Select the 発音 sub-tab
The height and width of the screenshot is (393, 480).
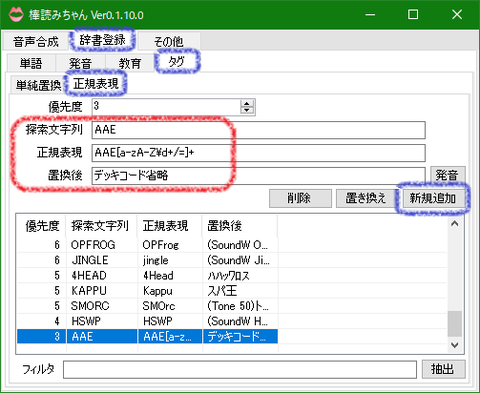point(81,63)
